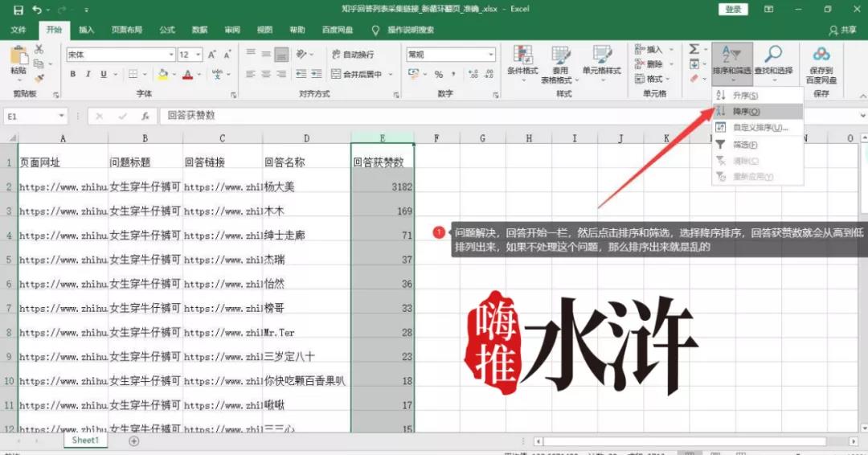The width and height of the screenshot is (868, 455).
Task: Increase font size with the larger A icon
Action: pos(212,54)
